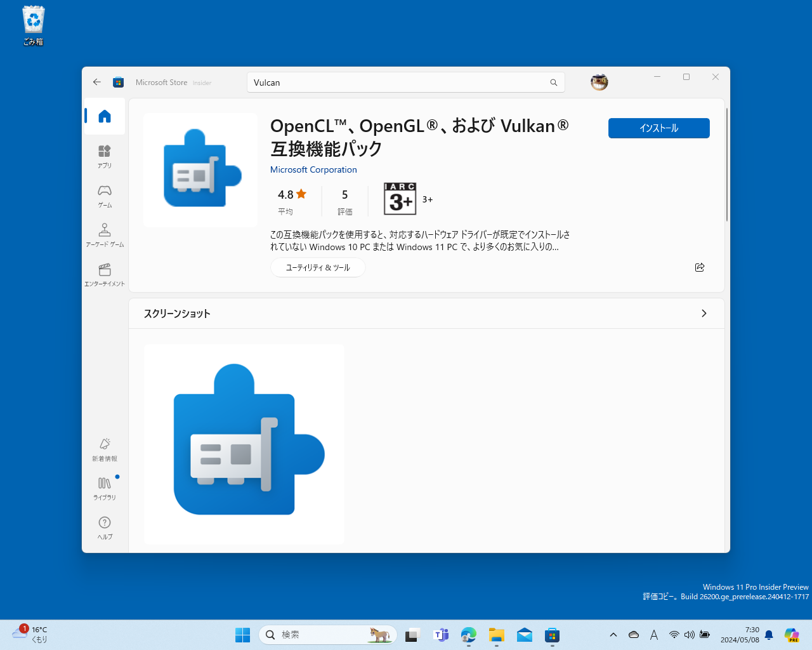Open the ごみ箱 desktop icon
The width and height of the screenshot is (812, 650).
click(x=33, y=25)
